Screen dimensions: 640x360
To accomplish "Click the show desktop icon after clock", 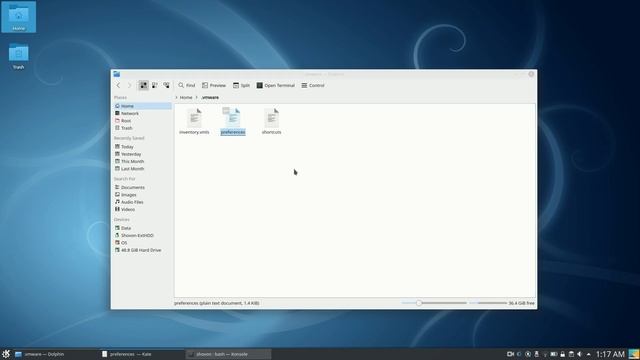I will tap(634, 354).
